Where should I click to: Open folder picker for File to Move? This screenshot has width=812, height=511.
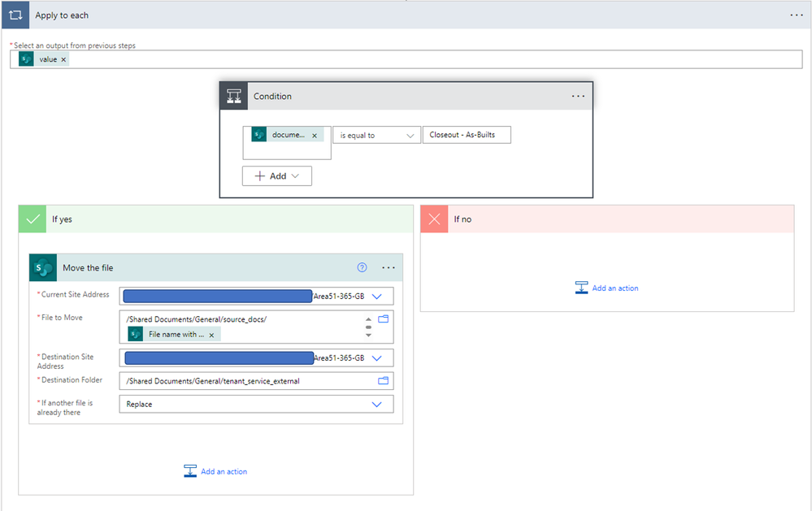click(383, 319)
